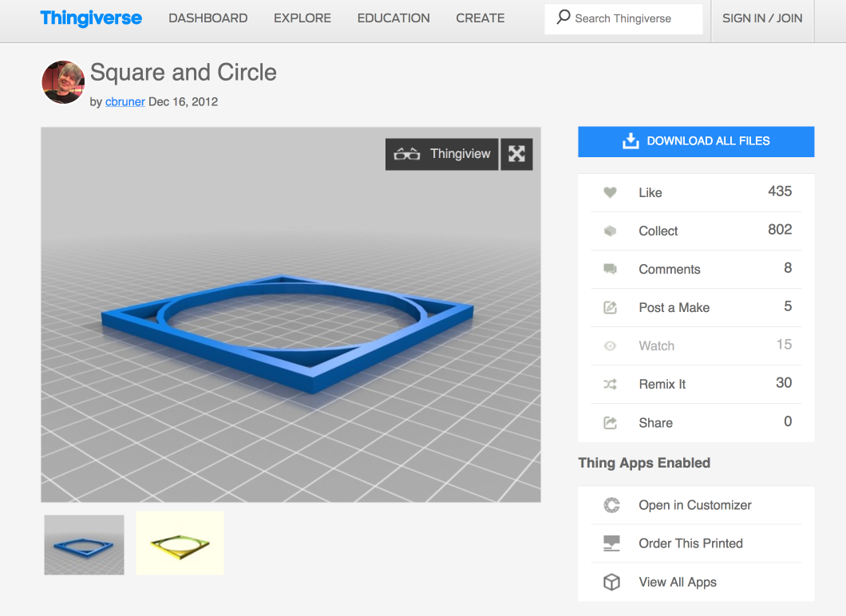The height and width of the screenshot is (616, 846).
Task: Open in Customizer
Action: point(695,505)
